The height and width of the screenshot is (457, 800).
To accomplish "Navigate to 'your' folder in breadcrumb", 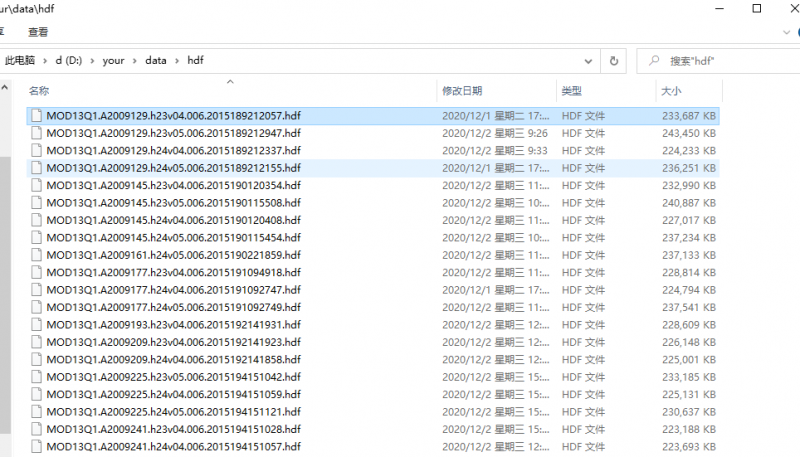I will click(114, 60).
